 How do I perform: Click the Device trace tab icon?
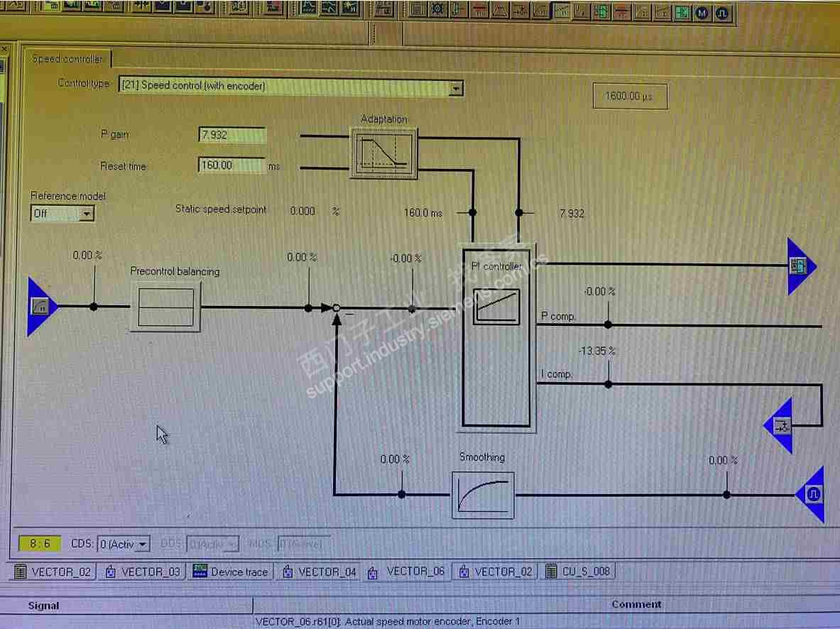tap(200, 571)
